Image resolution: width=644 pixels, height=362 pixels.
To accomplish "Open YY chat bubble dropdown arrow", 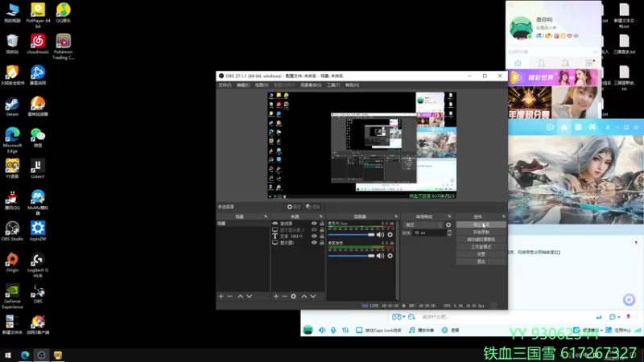I will pos(619,317).
